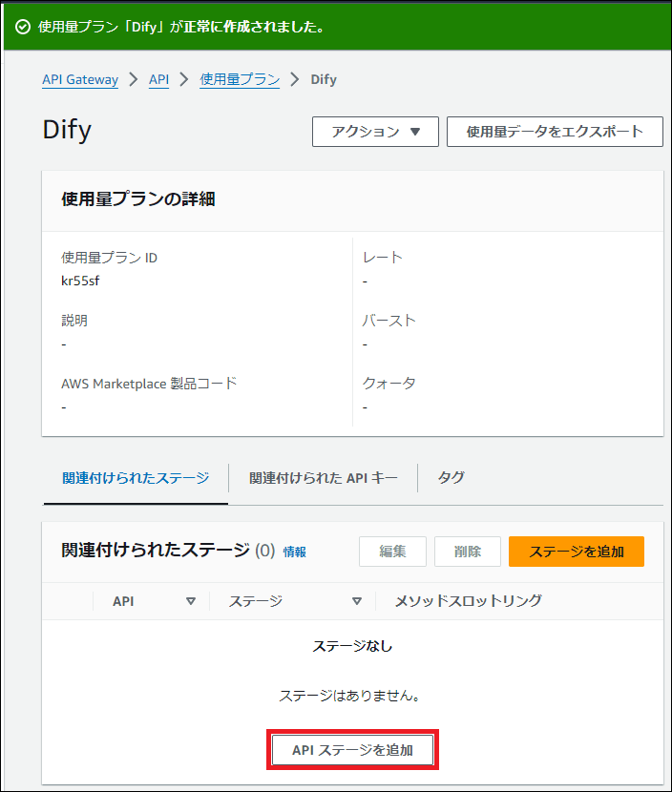The height and width of the screenshot is (792, 672).
Task: Switch to 関連付けられた API キー tab
Action: click(x=323, y=478)
